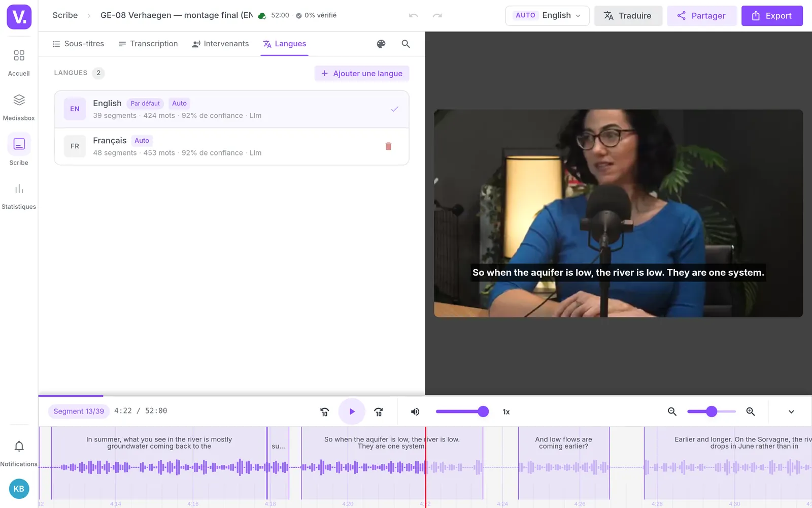Click the 0% vérifié status

tap(316, 15)
